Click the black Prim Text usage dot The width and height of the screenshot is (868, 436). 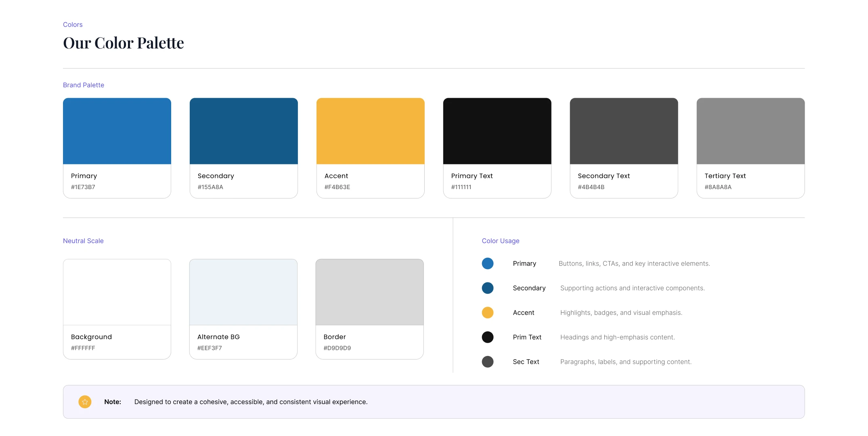(488, 337)
